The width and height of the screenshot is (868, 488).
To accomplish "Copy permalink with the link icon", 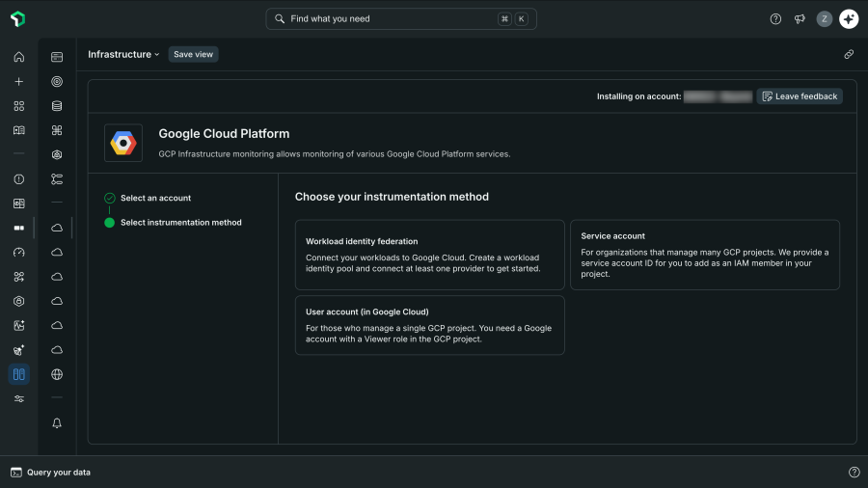I will [x=849, y=54].
